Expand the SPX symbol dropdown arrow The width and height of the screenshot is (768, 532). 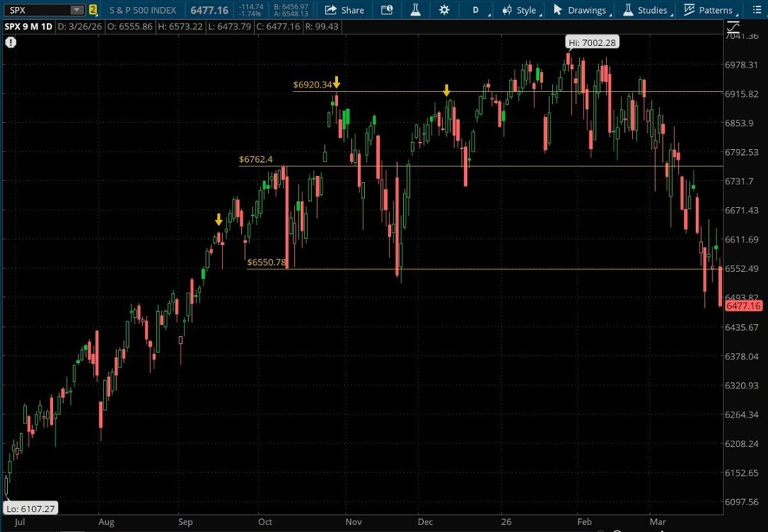click(x=76, y=10)
